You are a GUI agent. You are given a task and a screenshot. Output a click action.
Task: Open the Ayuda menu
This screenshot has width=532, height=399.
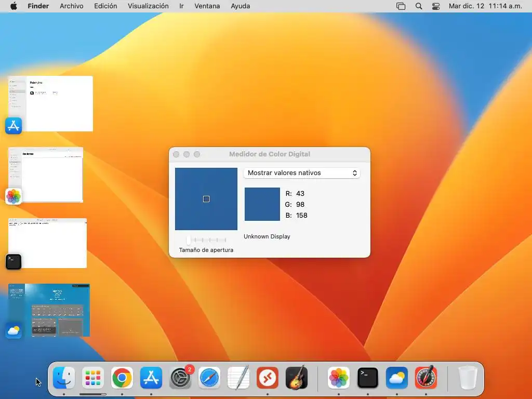[x=241, y=6]
